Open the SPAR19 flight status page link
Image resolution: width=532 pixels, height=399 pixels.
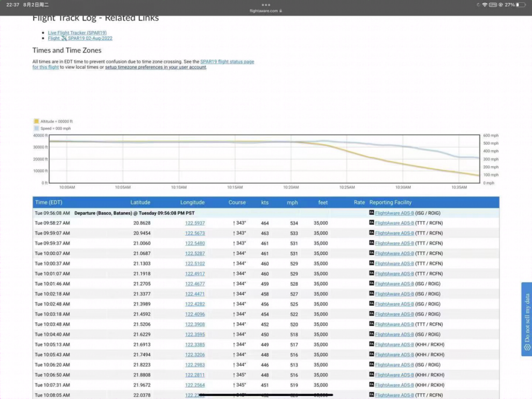tap(227, 62)
